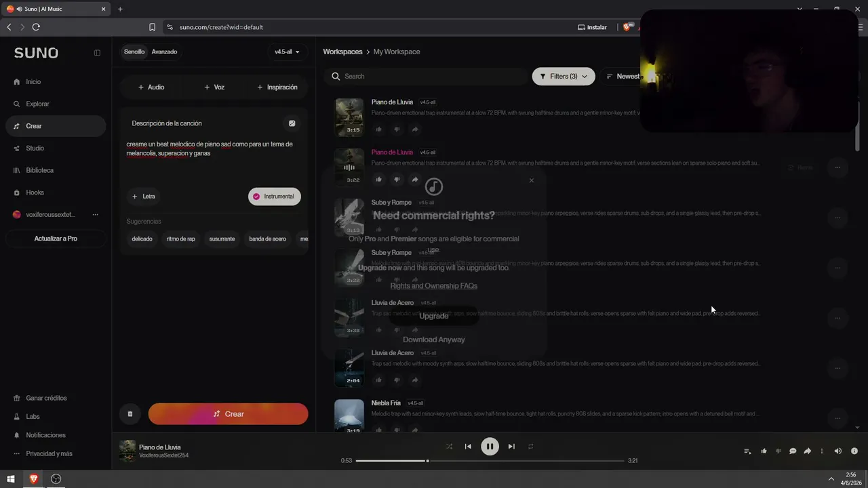Click Upgrade in the commercial rights dialog
This screenshot has width=868, height=488.
point(434,316)
